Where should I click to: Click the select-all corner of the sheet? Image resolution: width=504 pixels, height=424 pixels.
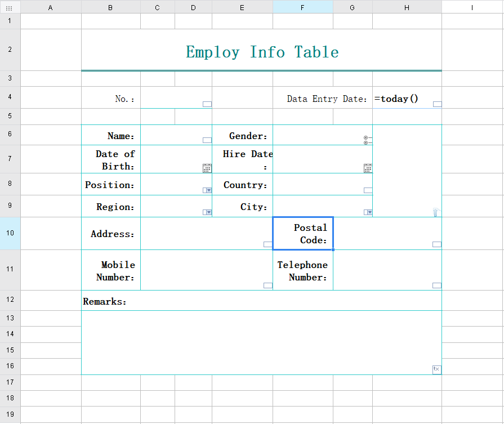point(9,7)
